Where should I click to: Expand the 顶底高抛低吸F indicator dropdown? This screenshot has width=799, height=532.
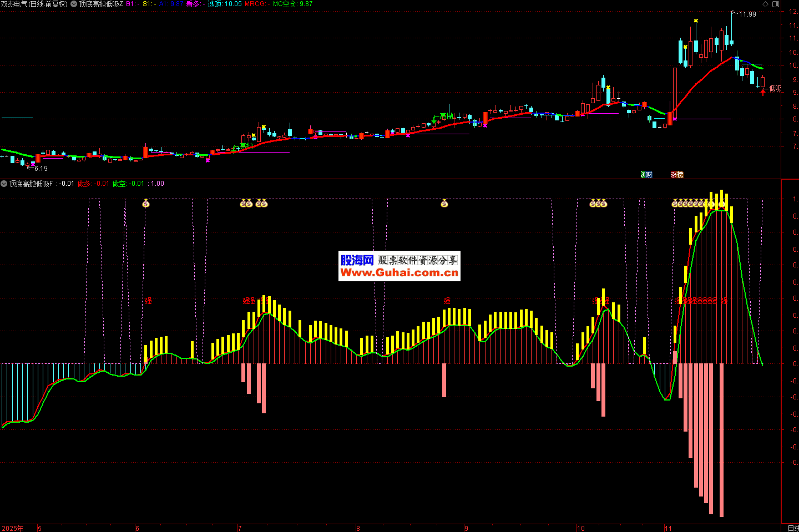tap(4, 184)
